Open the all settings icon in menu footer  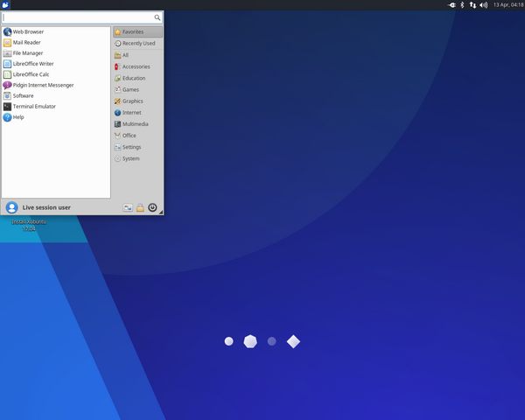128,207
